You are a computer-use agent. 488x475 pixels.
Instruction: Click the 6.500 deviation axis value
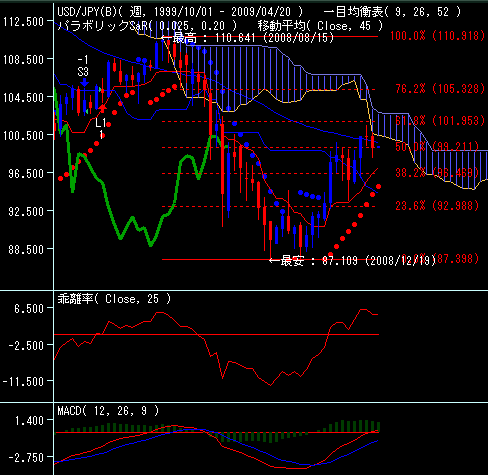coord(29,309)
